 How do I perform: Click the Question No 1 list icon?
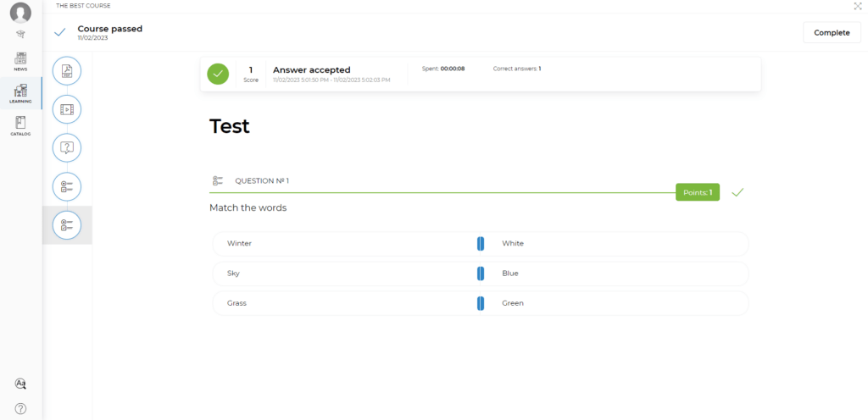[218, 180]
